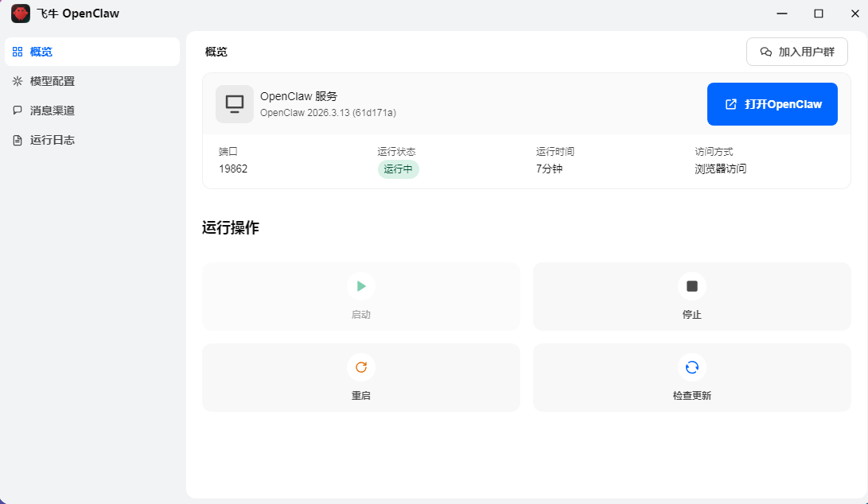The width and height of the screenshot is (868, 504).
Task: Click the port value 19862
Action: coord(233,169)
